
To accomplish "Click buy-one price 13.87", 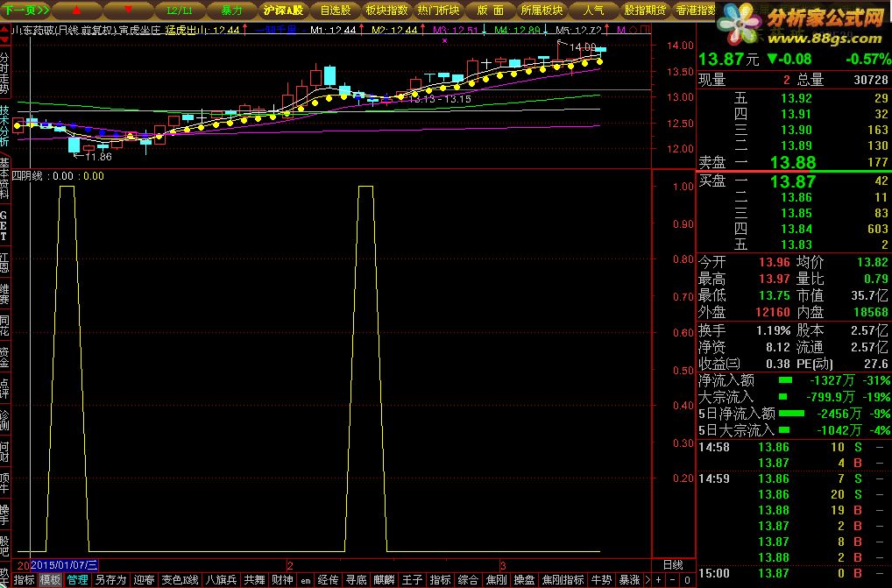I will point(792,182).
